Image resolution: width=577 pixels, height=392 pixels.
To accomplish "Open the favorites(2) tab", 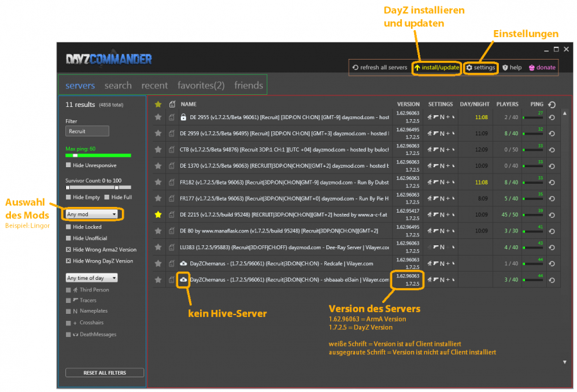I will coord(201,85).
